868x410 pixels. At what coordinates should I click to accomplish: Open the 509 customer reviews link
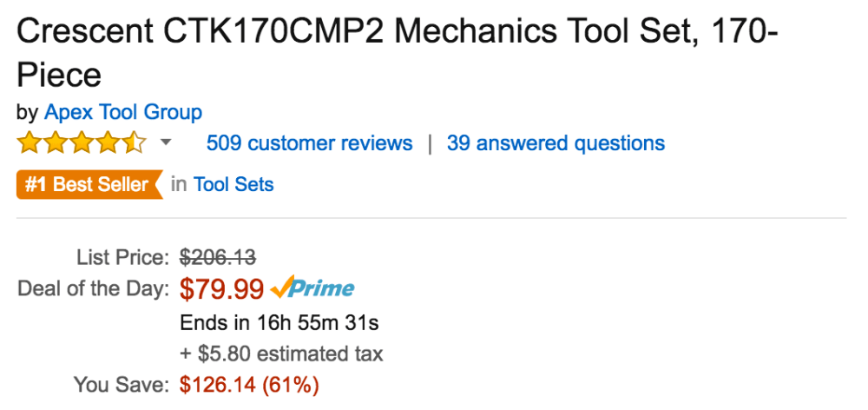click(x=310, y=143)
